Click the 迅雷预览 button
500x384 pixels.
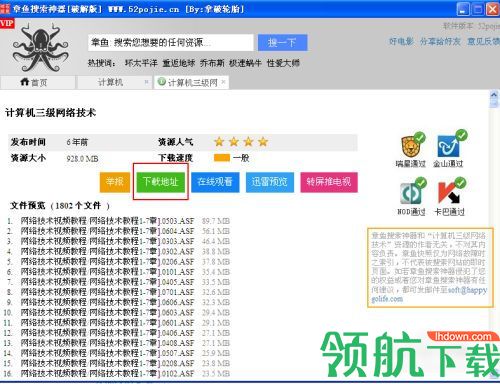tap(270, 182)
